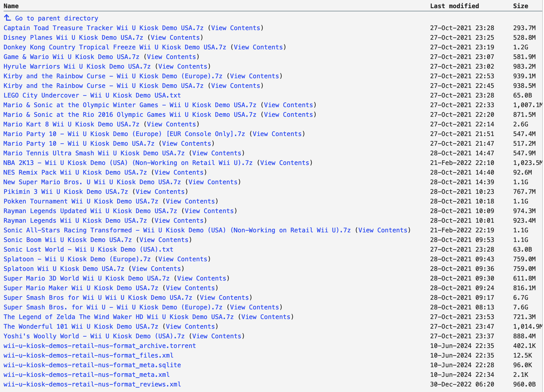544x392 pixels.
Task: Click the date "28-Oct-2021 14:47"
Action: 462,153
